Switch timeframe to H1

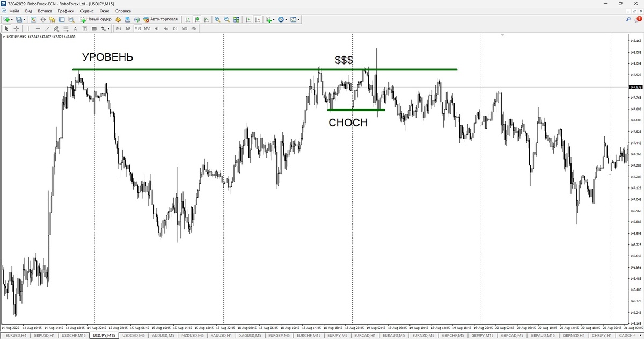157,28
